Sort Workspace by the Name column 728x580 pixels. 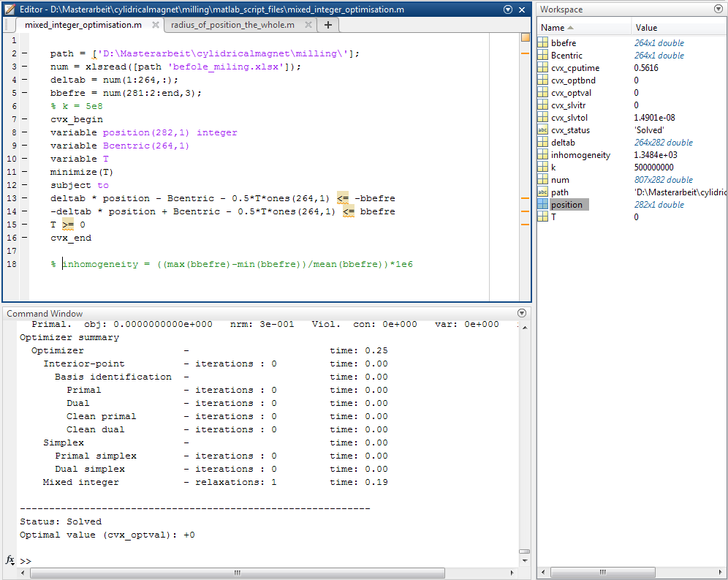click(584, 28)
